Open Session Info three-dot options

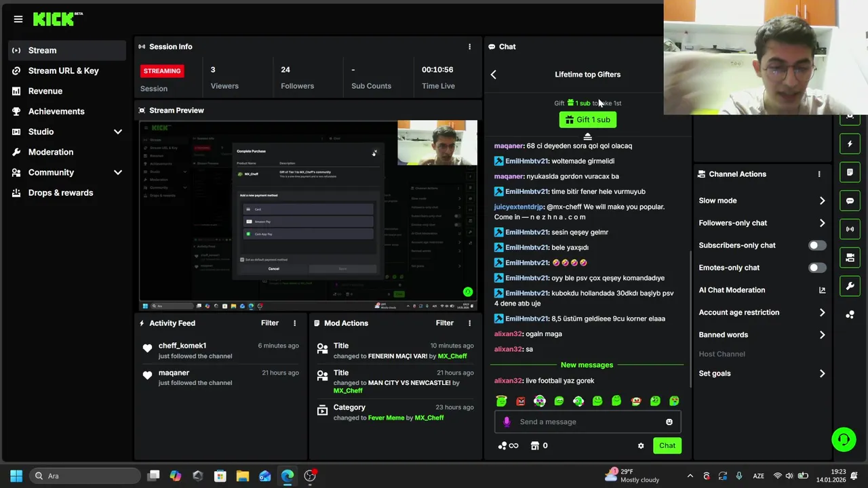(469, 47)
